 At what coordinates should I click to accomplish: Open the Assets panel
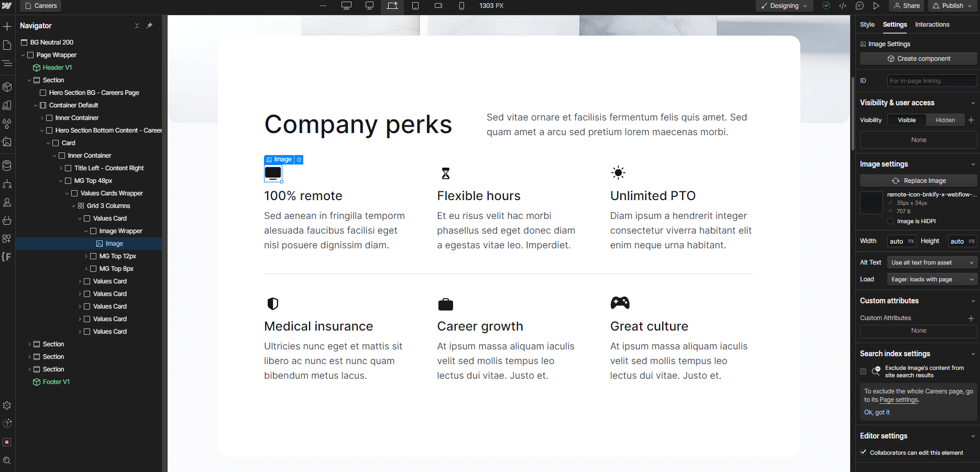[7, 142]
